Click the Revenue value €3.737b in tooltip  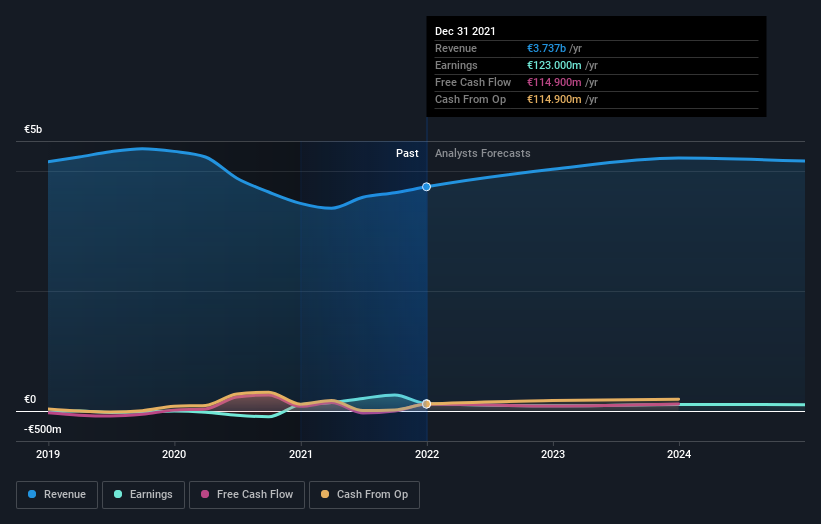tap(546, 48)
